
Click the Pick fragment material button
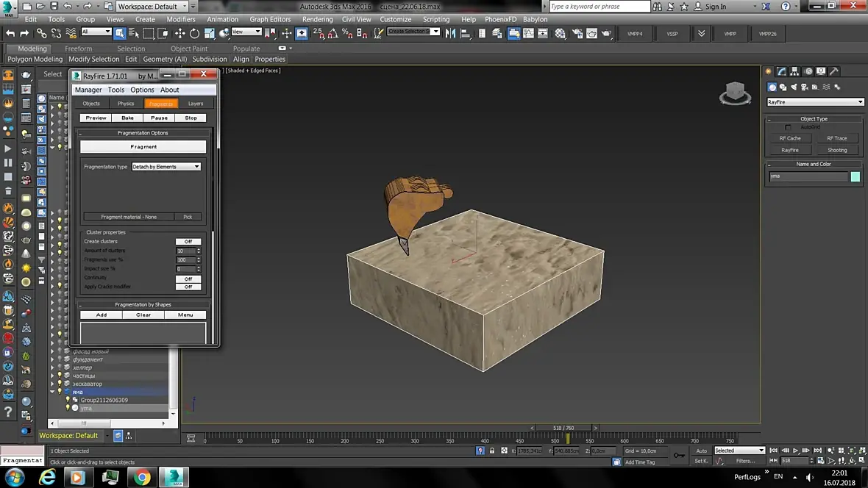tap(188, 217)
